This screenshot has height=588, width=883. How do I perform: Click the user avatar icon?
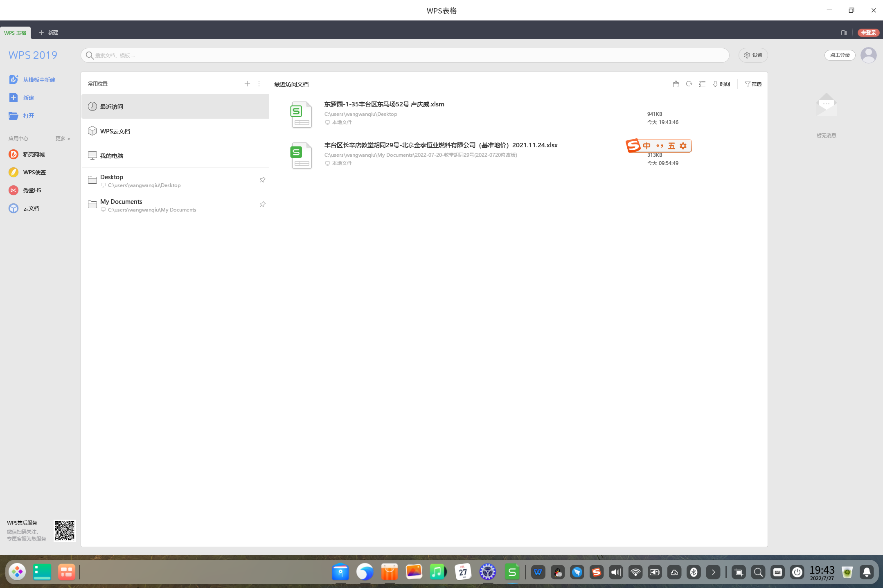tap(868, 55)
